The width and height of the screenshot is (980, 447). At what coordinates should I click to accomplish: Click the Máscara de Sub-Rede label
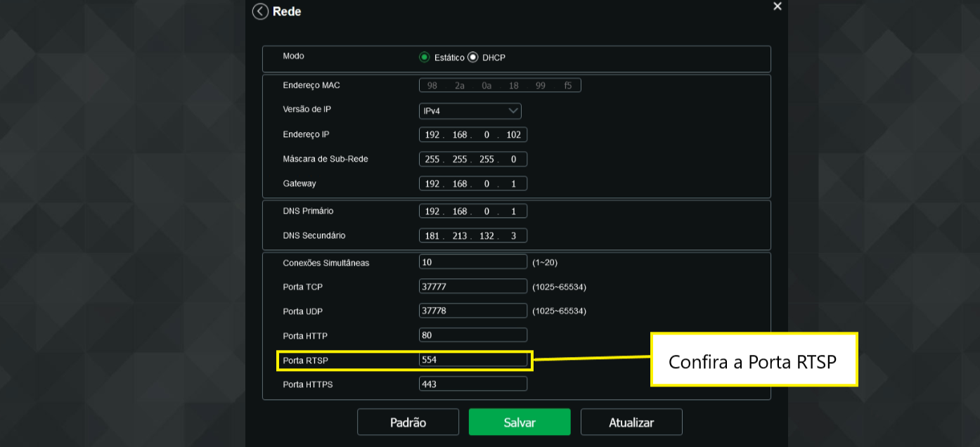[325, 159]
